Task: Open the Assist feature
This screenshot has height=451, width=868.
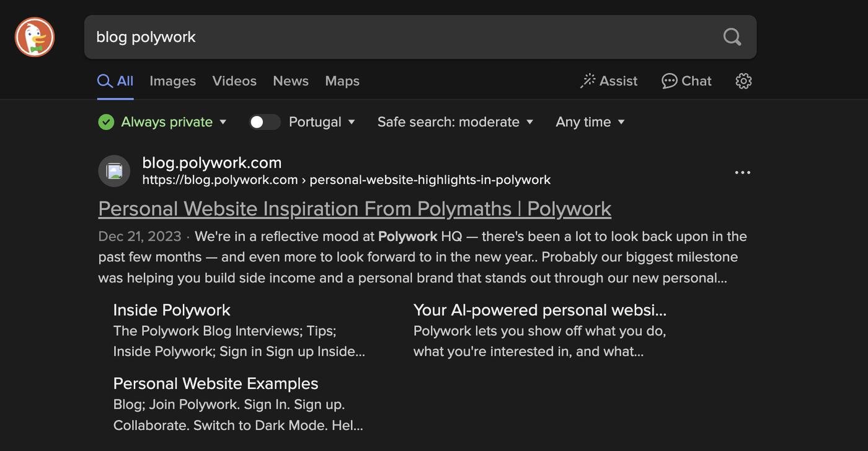Action: 609,81
